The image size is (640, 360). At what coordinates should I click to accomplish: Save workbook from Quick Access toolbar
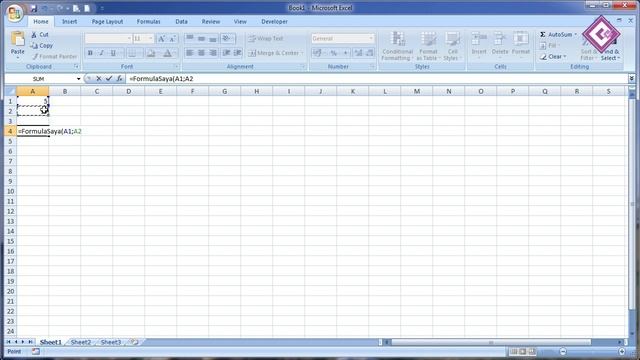[x=33, y=8]
